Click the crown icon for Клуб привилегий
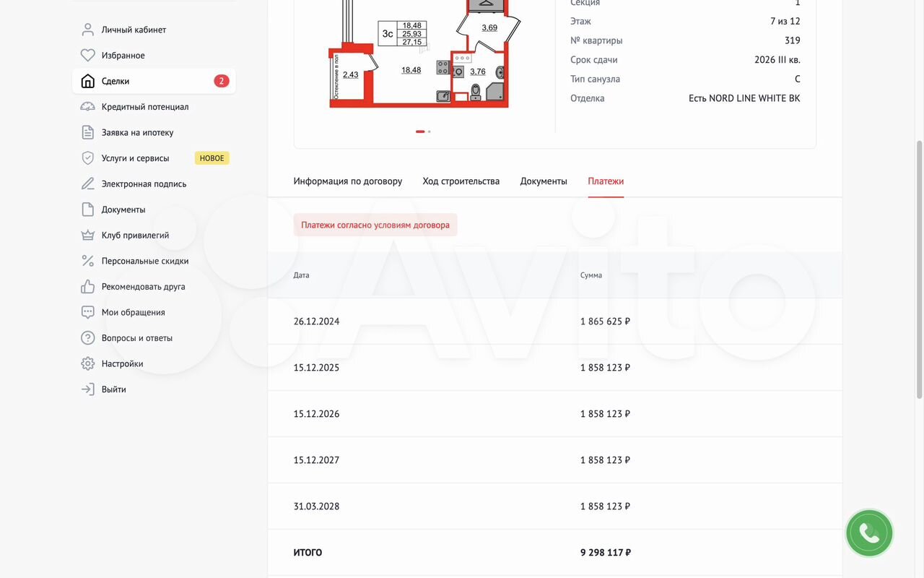The image size is (924, 578). pyautogui.click(x=87, y=235)
